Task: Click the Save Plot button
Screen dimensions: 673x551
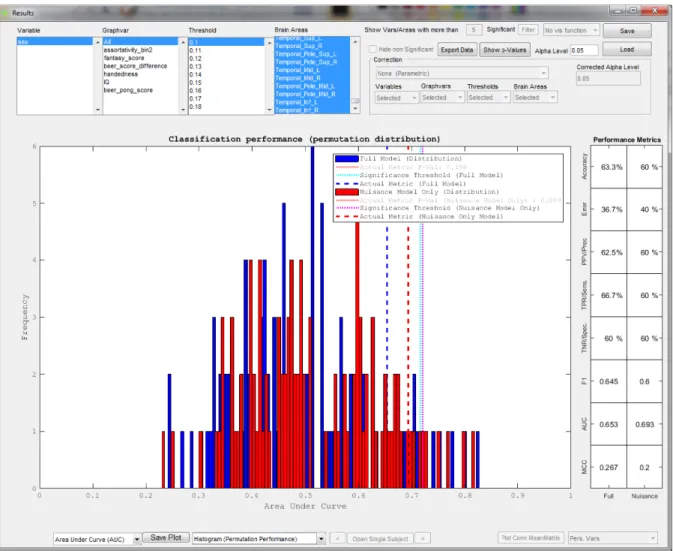Action: (x=166, y=538)
